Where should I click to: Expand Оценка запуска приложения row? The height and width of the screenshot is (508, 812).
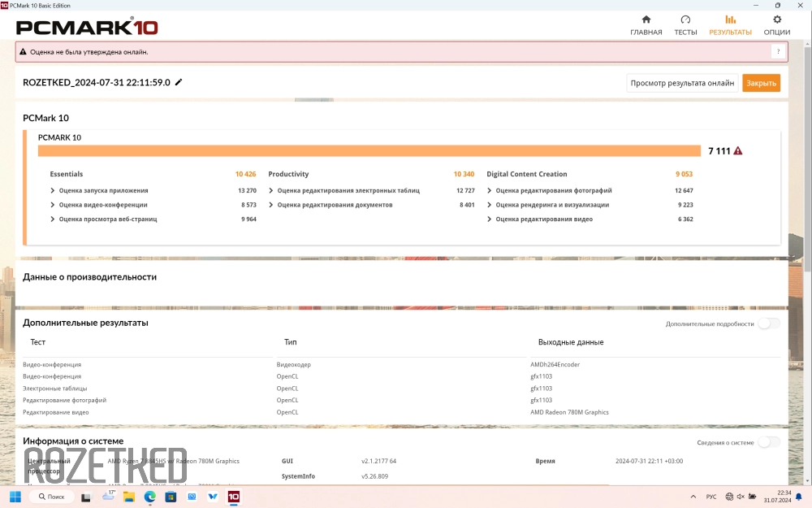click(54, 190)
